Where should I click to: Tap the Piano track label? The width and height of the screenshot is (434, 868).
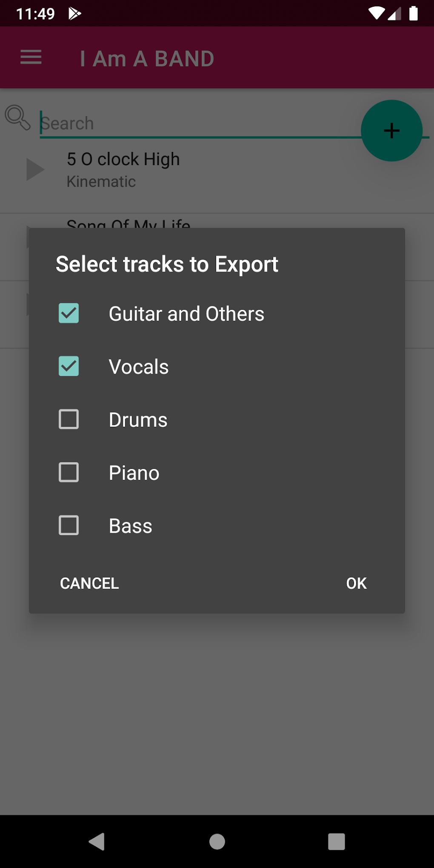(x=134, y=473)
